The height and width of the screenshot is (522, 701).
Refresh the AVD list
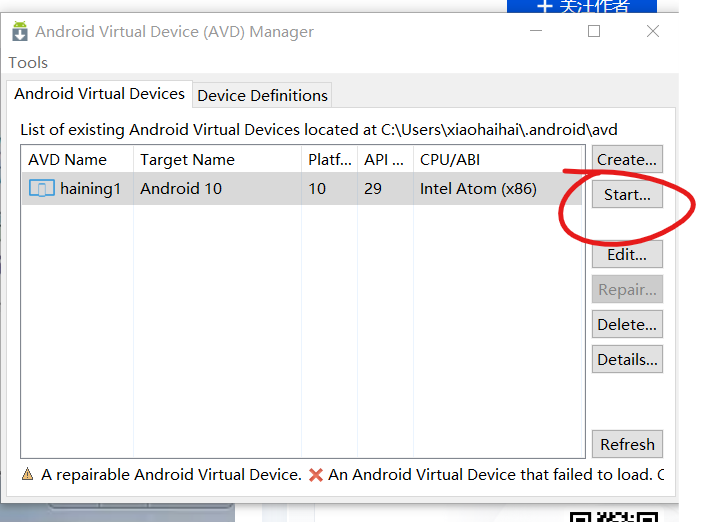[627, 444]
